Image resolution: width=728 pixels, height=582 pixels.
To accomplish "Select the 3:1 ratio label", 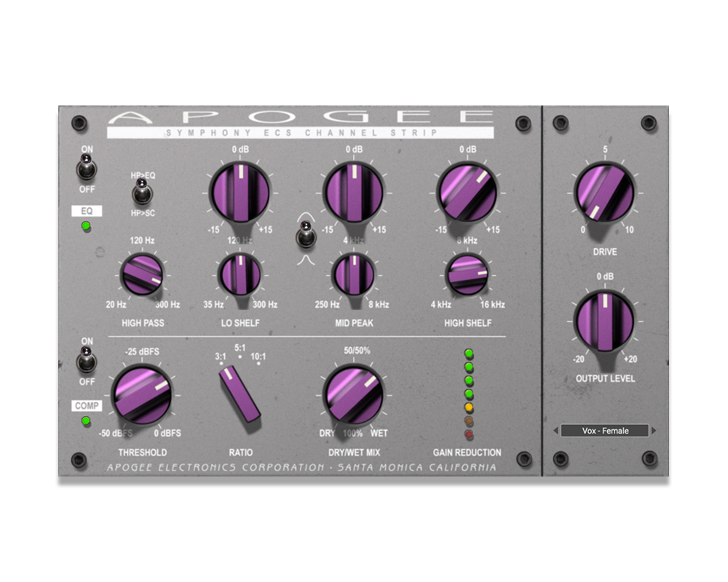I will pos(221,356).
